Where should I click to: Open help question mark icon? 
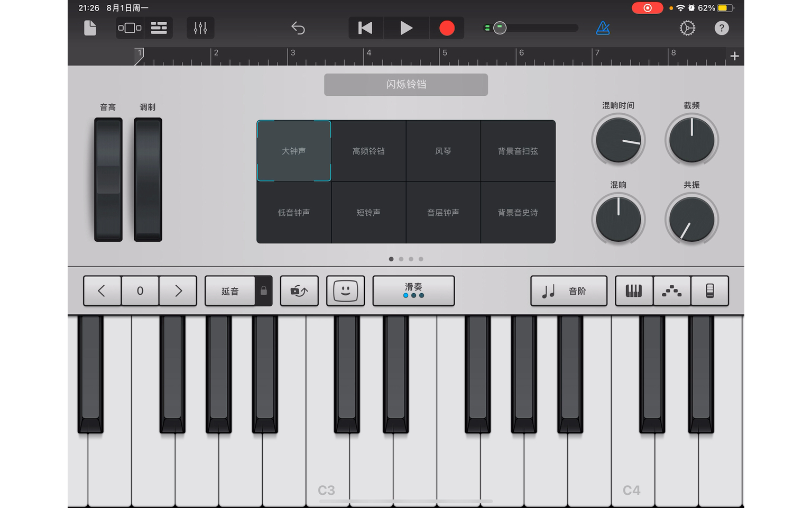tap(722, 28)
